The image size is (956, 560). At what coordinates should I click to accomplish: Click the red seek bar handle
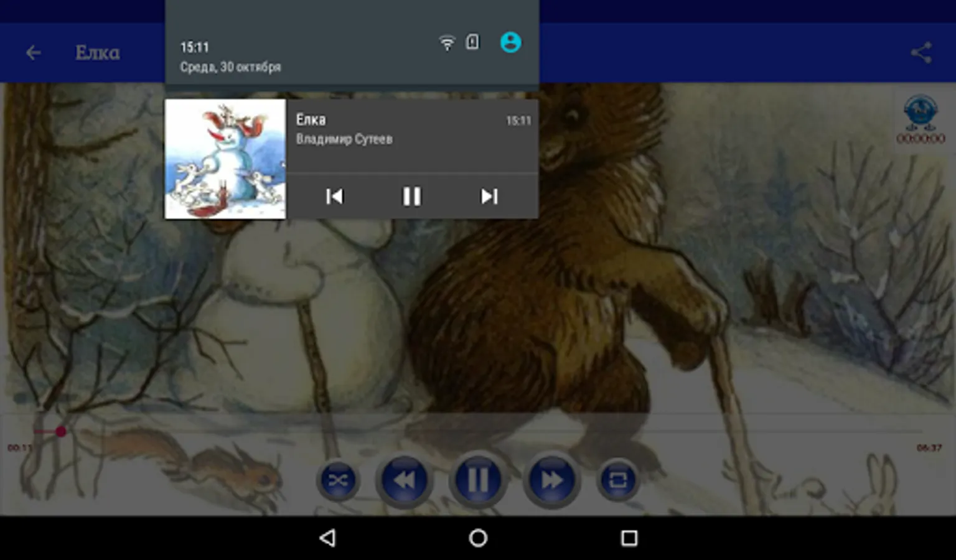(x=60, y=431)
